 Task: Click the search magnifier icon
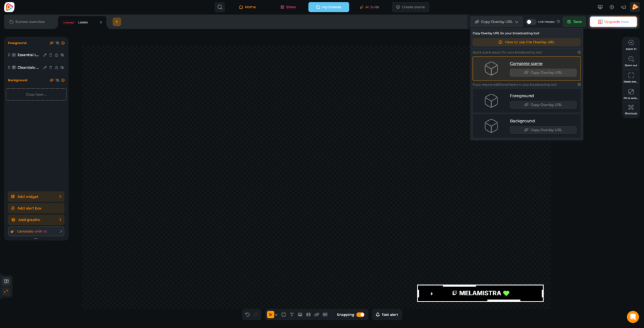[x=220, y=7]
